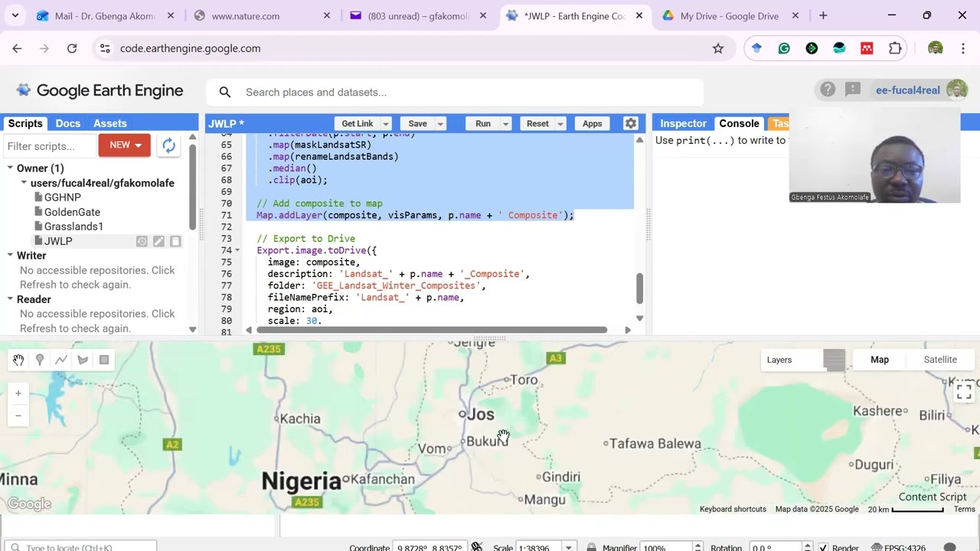Open the Earth Engine help menu
This screenshot has height=551, width=980.
pyautogui.click(x=828, y=90)
